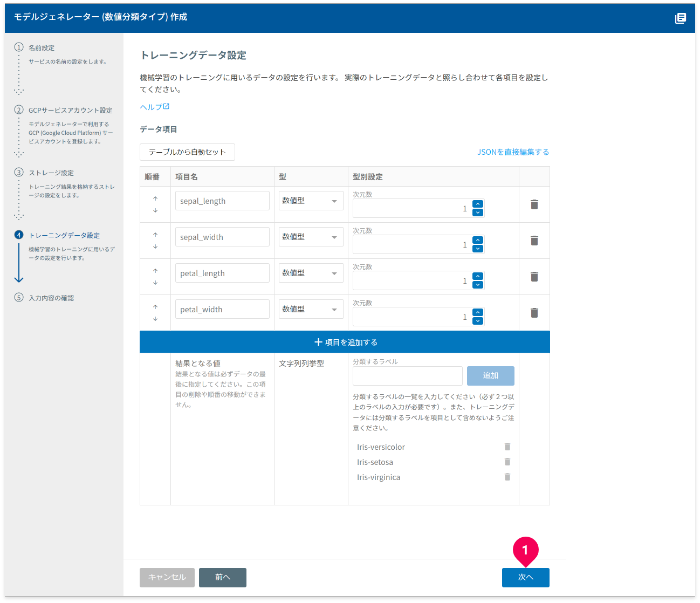
Task: Move petal_length row down
Action: (x=155, y=283)
